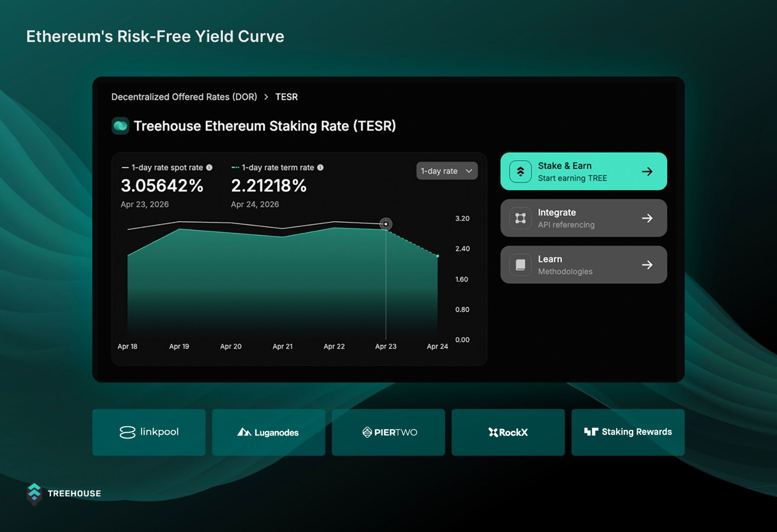Open the RockX partner tile
777x532 pixels.
[508, 432]
